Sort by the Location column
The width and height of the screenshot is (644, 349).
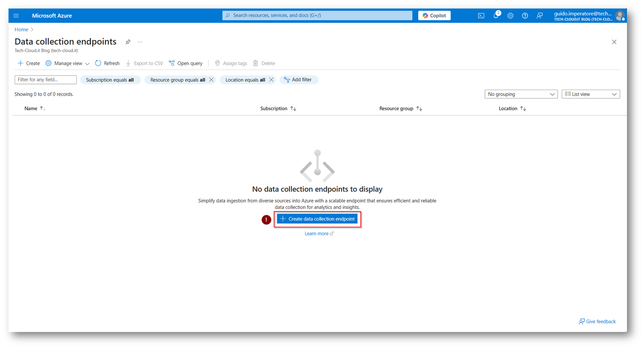tap(512, 109)
